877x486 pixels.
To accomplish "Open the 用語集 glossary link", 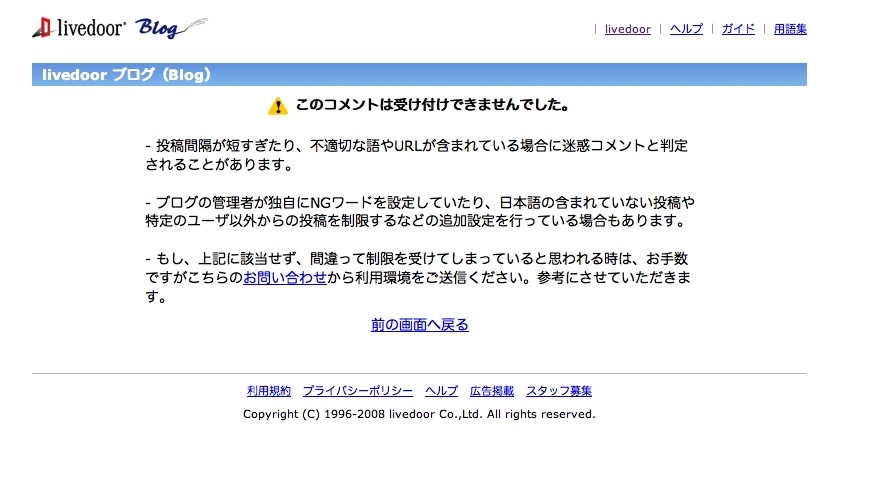I will click(x=790, y=29).
